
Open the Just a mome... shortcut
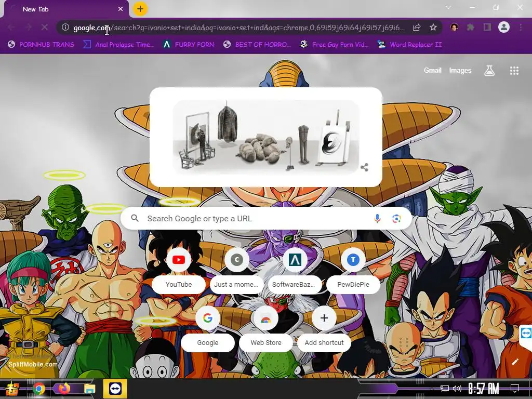coord(236,270)
